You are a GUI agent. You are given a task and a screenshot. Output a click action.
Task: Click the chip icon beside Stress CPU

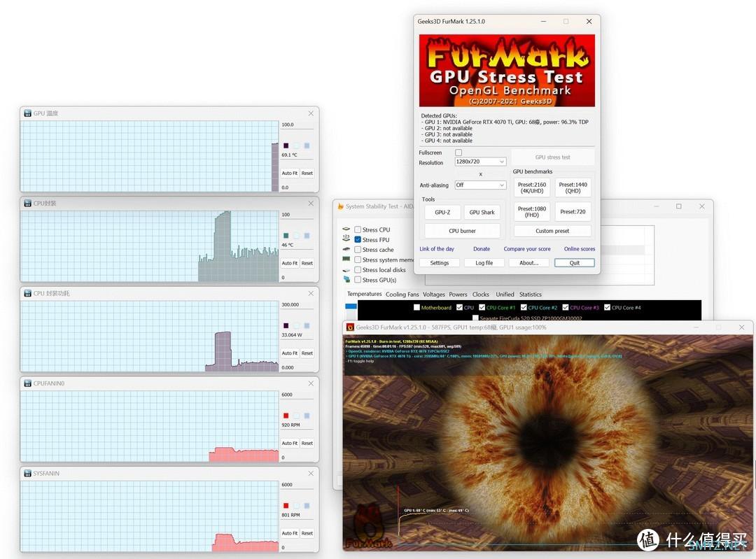pos(346,229)
